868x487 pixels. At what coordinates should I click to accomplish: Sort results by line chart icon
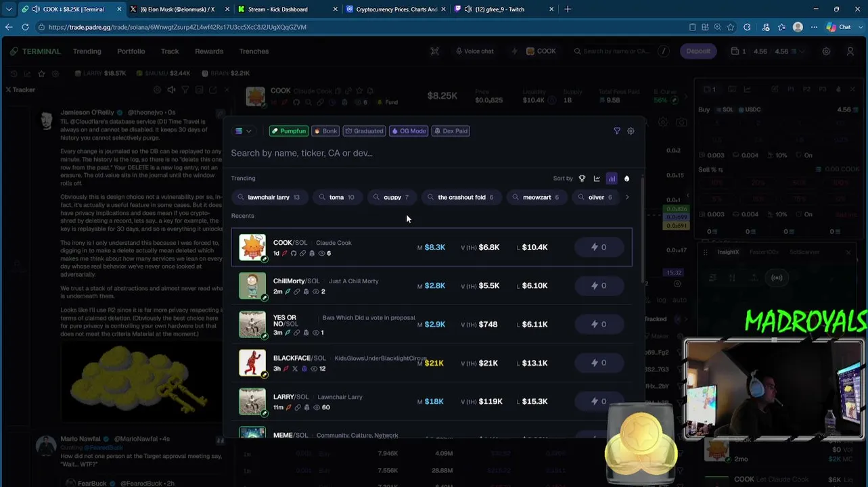(597, 179)
